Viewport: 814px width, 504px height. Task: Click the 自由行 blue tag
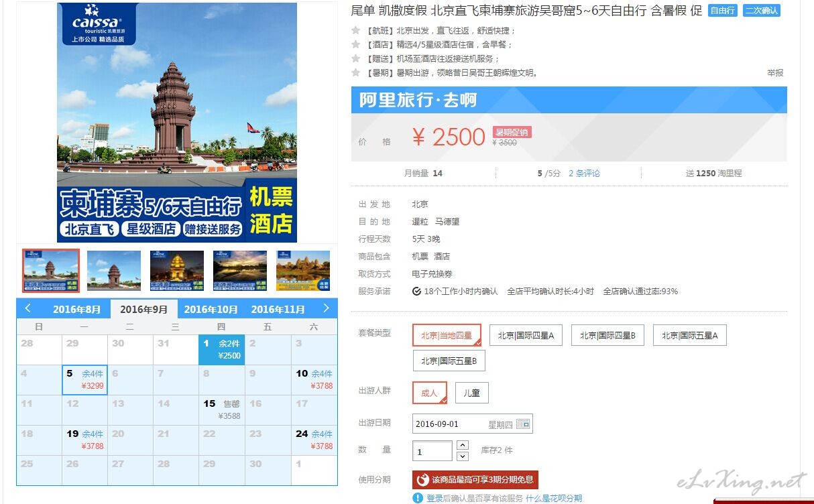pyautogui.click(x=723, y=11)
